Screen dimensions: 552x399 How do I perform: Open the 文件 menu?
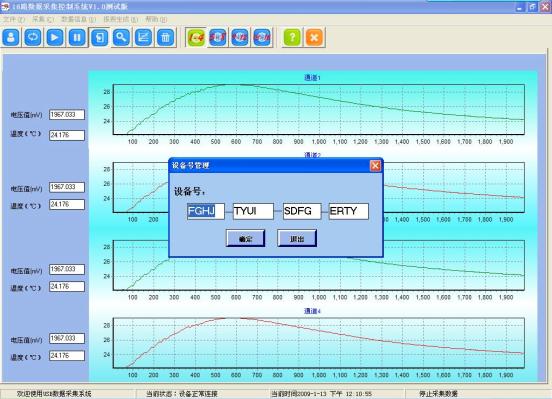pos(14,19)
